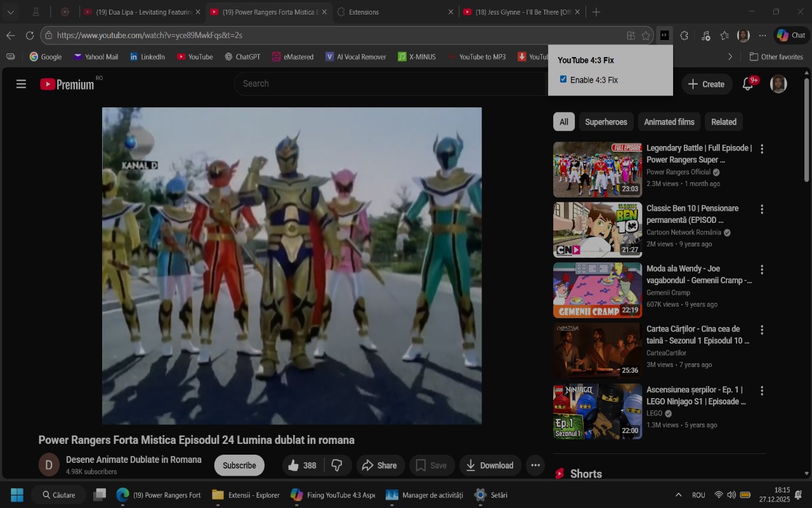Open Setări from the taskbar
This screenshot has width=812, height=508.
[x=491, y=495]
